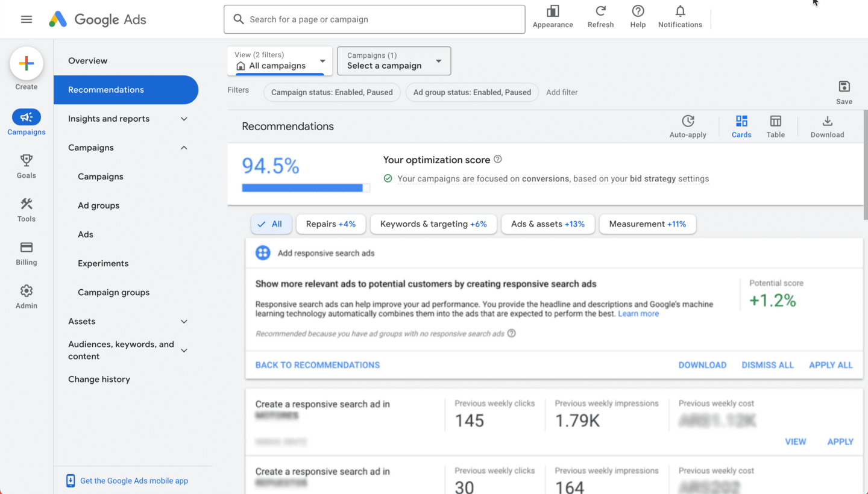Go to Ads page

[x=86, y=234]
